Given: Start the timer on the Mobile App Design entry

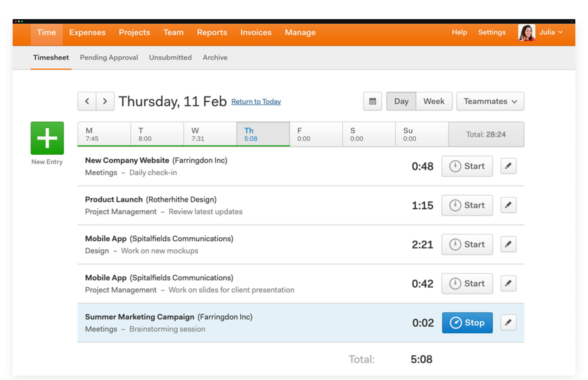Looking at the screenshot, I should [x=467, y=244].
